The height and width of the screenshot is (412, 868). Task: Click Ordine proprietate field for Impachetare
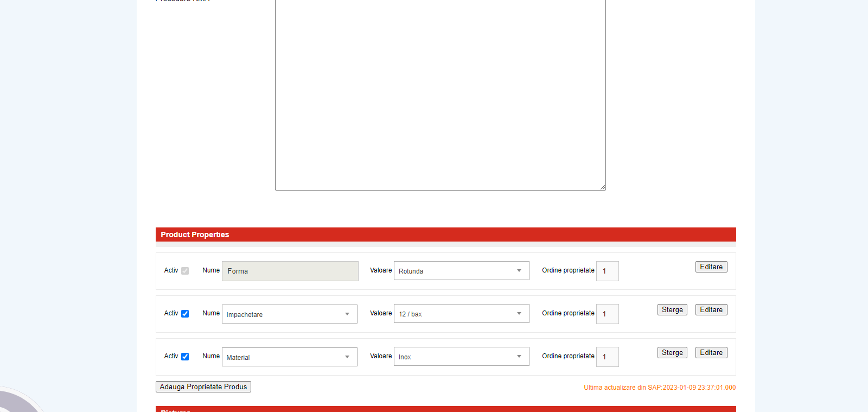607,314
